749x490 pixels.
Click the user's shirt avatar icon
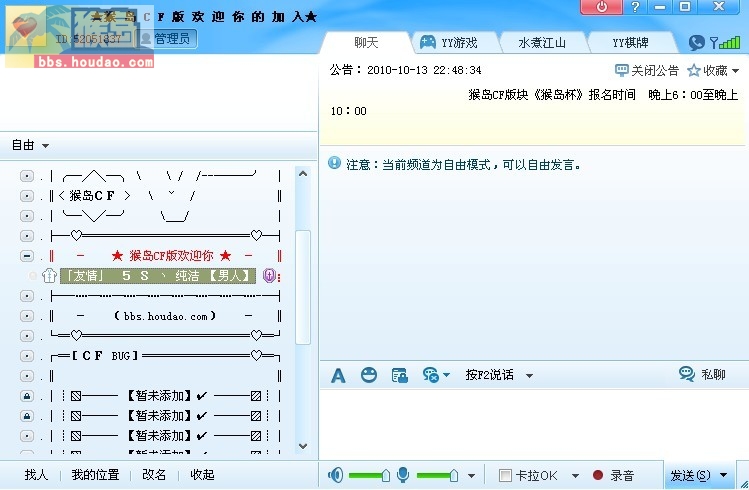point(49,276)
